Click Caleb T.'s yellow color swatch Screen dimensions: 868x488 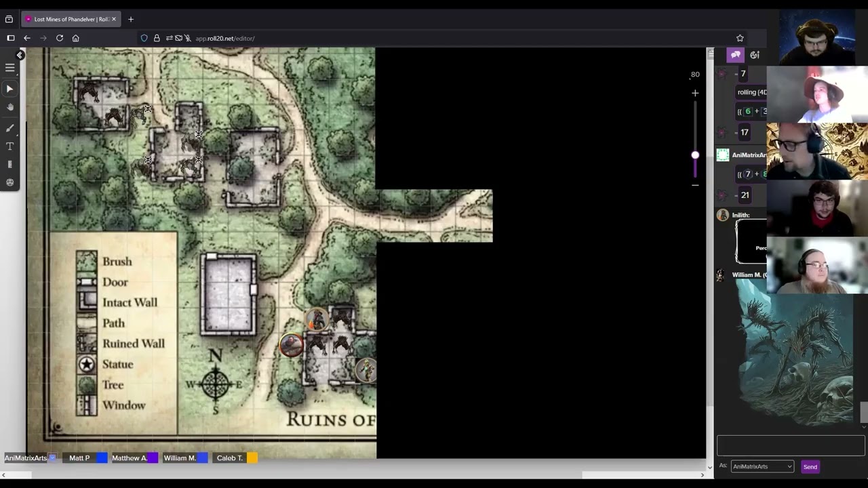(x=252, y=458)
